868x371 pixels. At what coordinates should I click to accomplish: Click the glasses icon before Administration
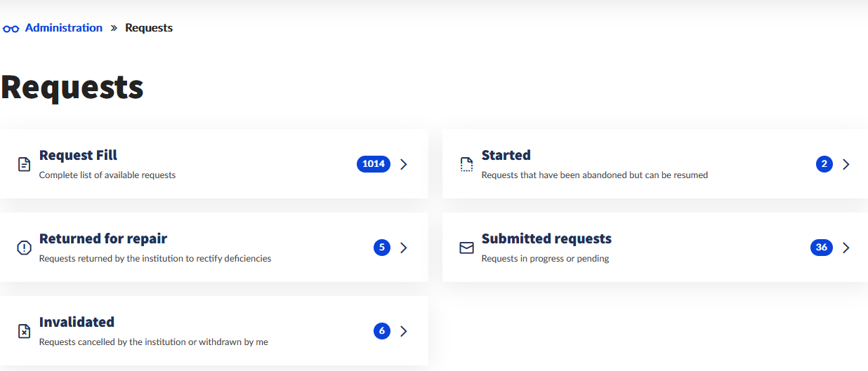click(11, 29)
